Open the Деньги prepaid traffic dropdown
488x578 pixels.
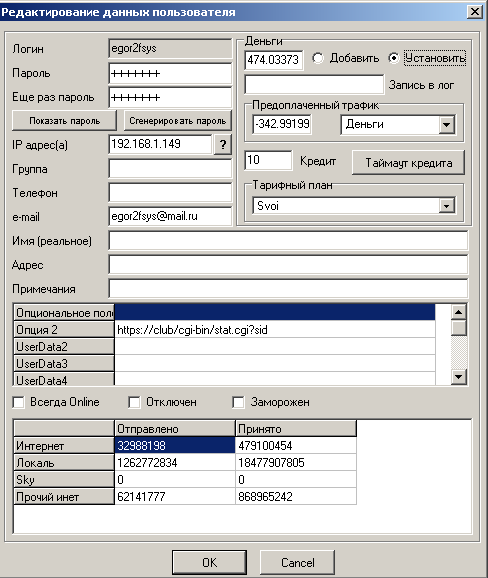coord(446,125)
